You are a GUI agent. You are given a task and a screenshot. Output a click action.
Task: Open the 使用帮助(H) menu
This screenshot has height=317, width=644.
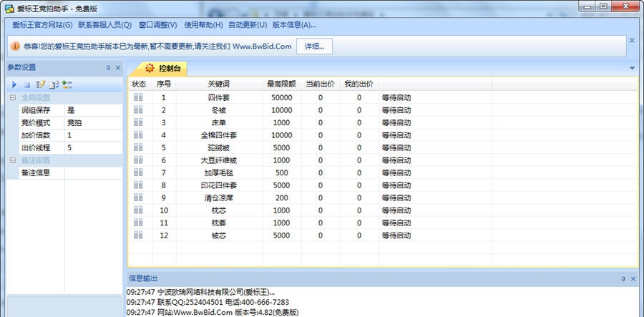203,25
